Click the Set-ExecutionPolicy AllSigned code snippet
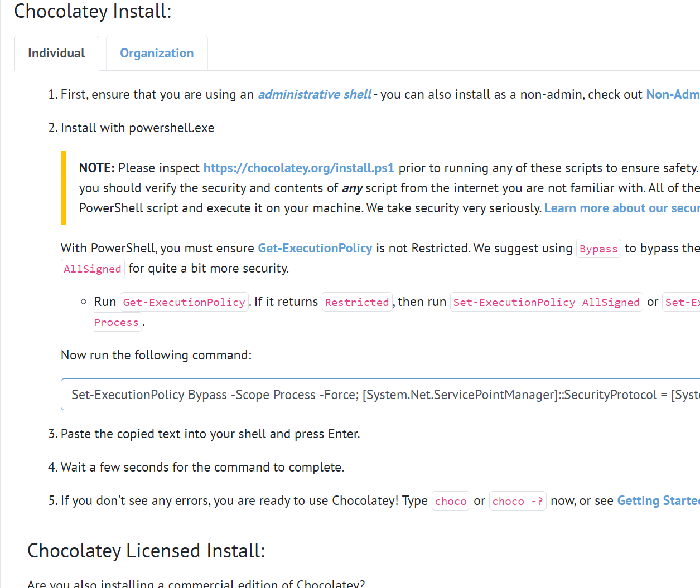The image size is (700, 588). coord(547,302)
